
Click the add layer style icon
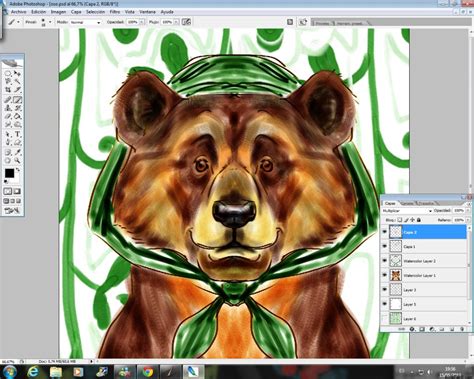coord(412,329)
